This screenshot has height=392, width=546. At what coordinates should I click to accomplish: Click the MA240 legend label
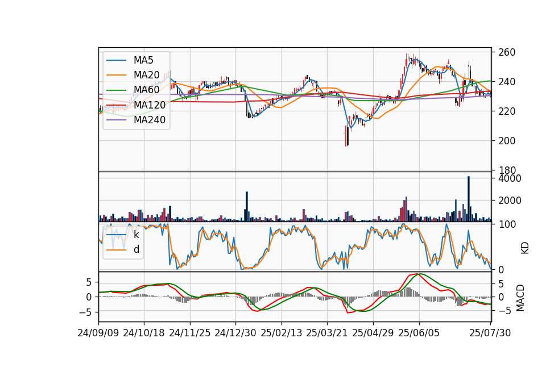150,120
